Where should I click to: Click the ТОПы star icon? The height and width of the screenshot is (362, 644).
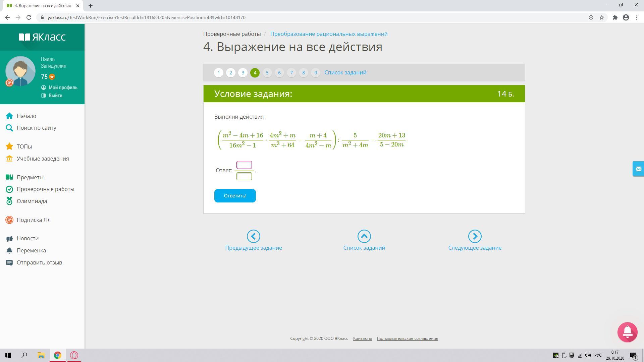[x=9, y=146]
